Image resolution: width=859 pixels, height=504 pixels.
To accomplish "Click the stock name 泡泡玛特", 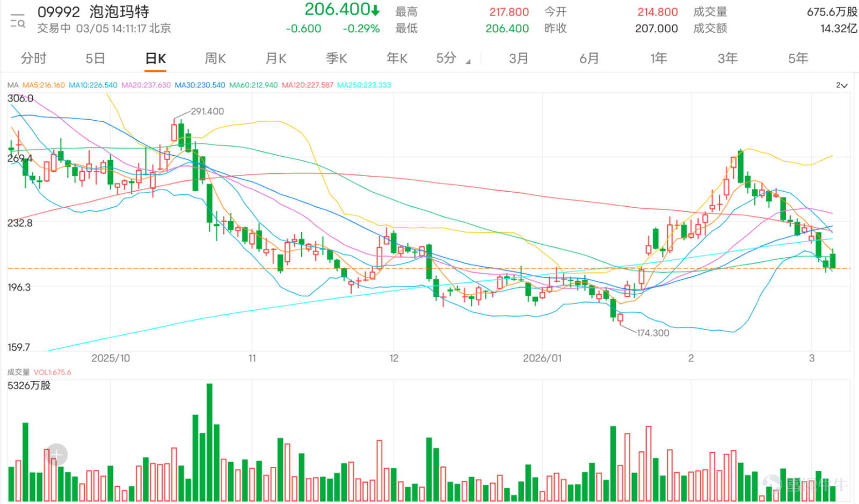I will [119, 12].
